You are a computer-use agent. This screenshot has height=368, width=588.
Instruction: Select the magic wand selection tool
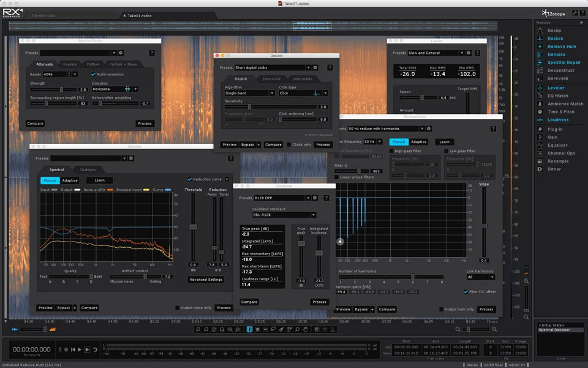pyautogui.click(x=289, y=329)
